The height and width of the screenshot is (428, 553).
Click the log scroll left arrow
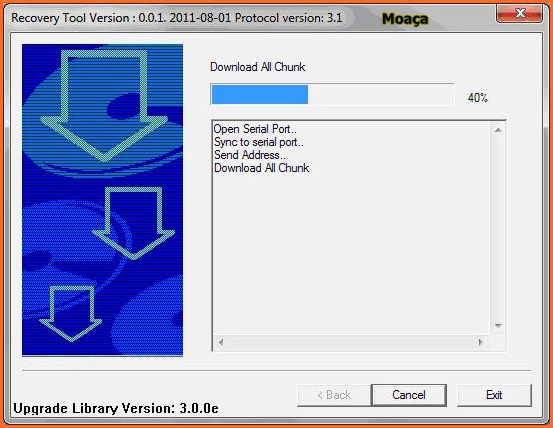[x=221, y=342]
